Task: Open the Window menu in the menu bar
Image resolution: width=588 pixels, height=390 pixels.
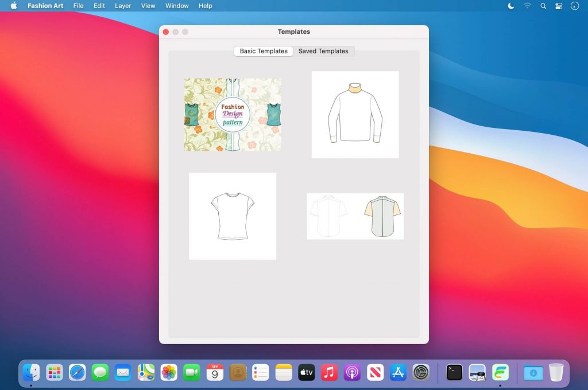Action: pos(177,6)
